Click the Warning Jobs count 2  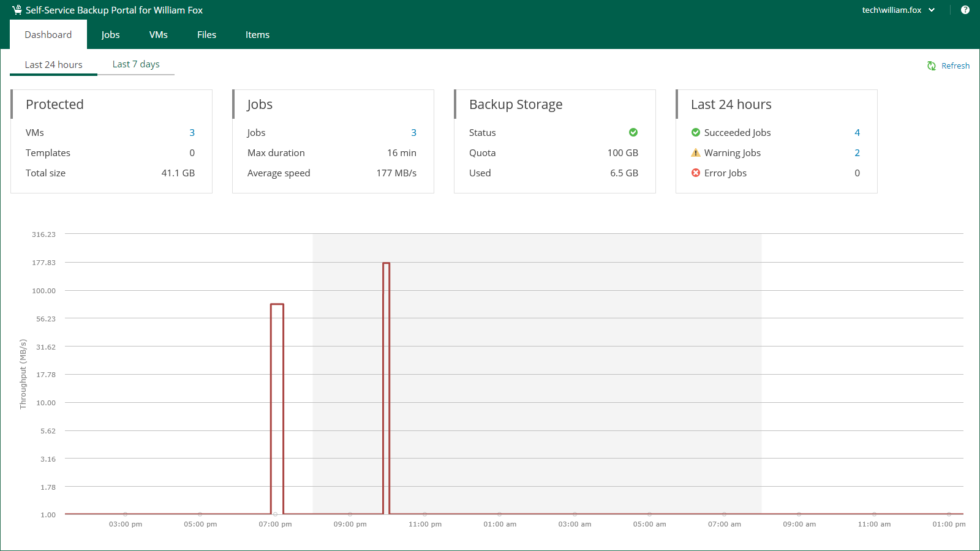pyautogui.click(x=857, y=153)
